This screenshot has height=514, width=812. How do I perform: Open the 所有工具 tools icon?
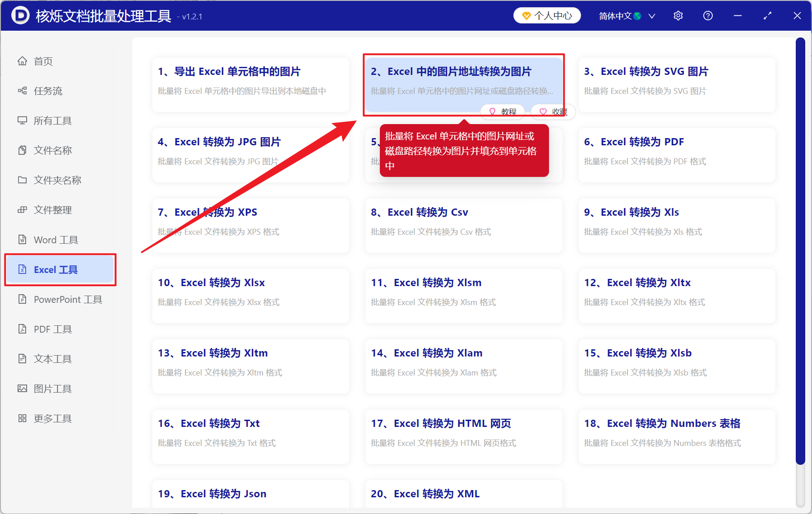coord(23,120)
